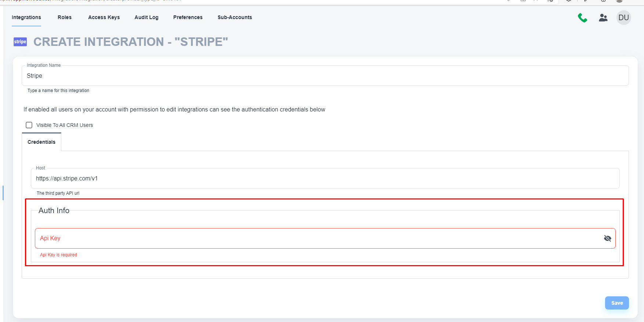
Task: Click the green phone call icon
Action: pos(582,18)
